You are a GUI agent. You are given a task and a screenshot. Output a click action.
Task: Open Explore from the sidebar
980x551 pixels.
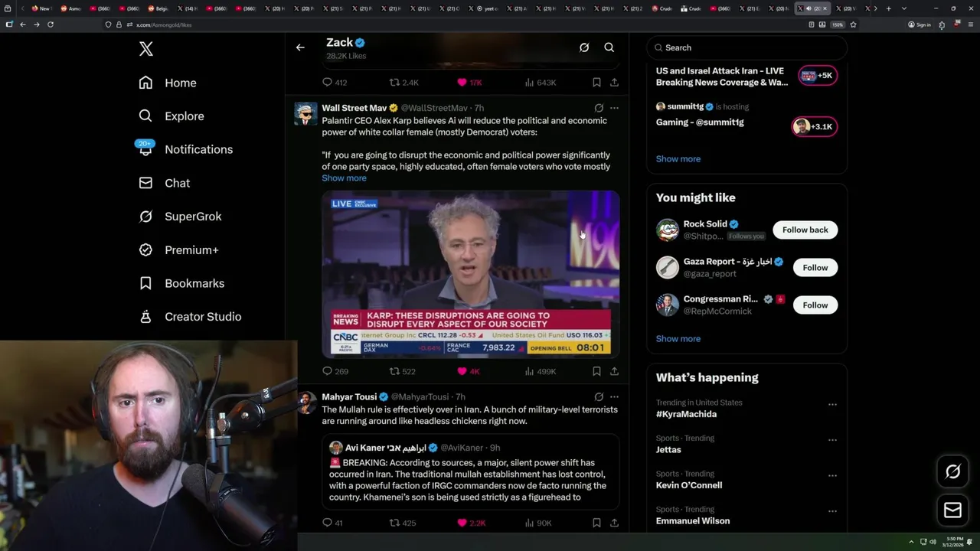pos(171,116)
